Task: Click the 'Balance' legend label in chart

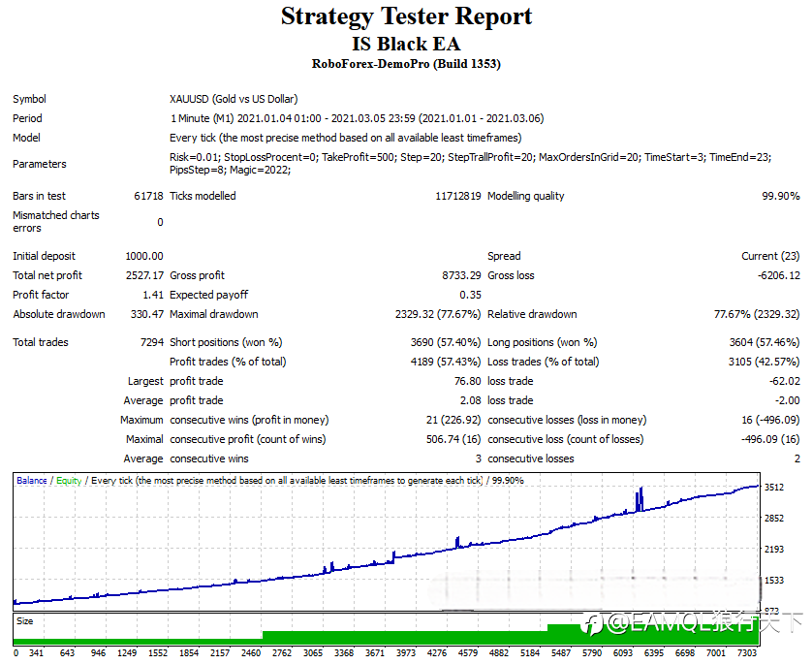Action: [32, 481]
